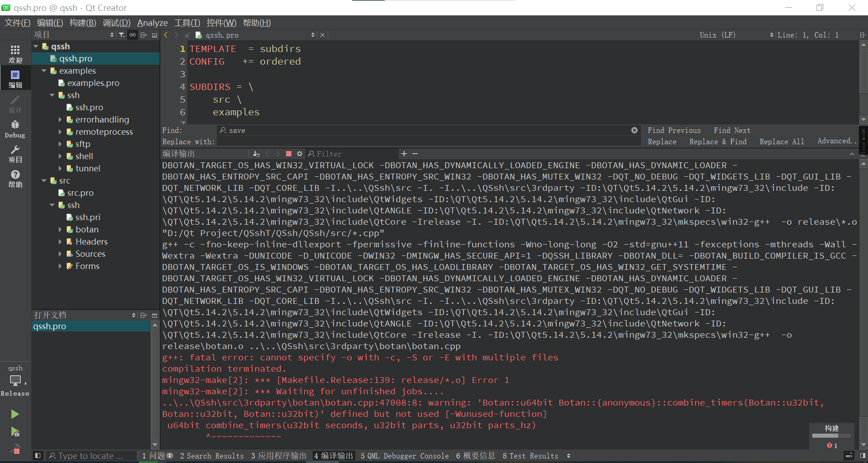Image resolution: width=868 pixels, height=463 pixels.
Task: Toggle the right sidebar visibility
Action: coord(863,456)
